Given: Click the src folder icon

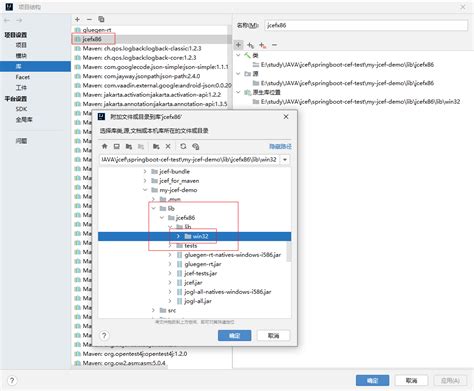Looking at the screenshot, I should coord(163,310).
